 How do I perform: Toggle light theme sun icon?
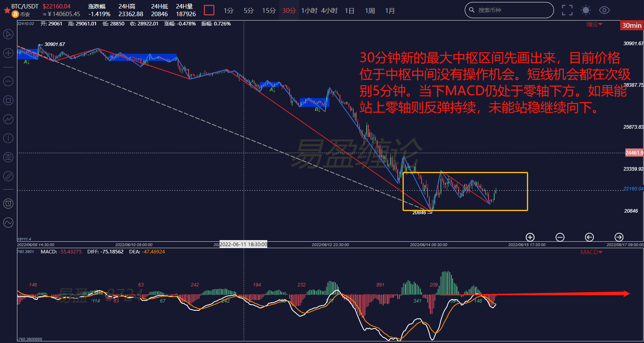[x=585, y=10]
